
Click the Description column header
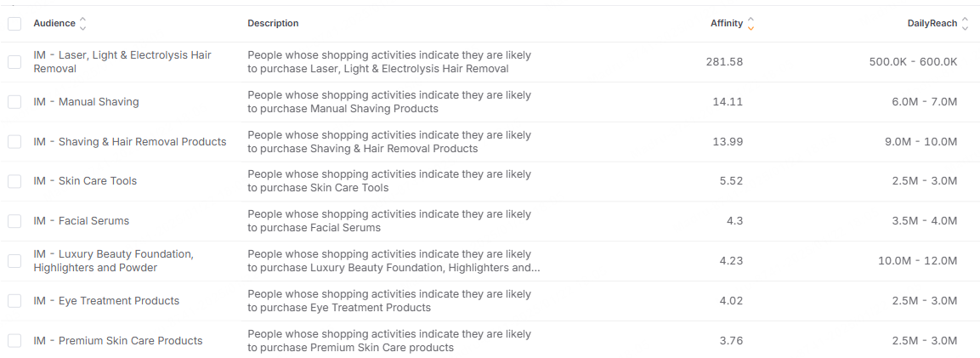[273, 24]
